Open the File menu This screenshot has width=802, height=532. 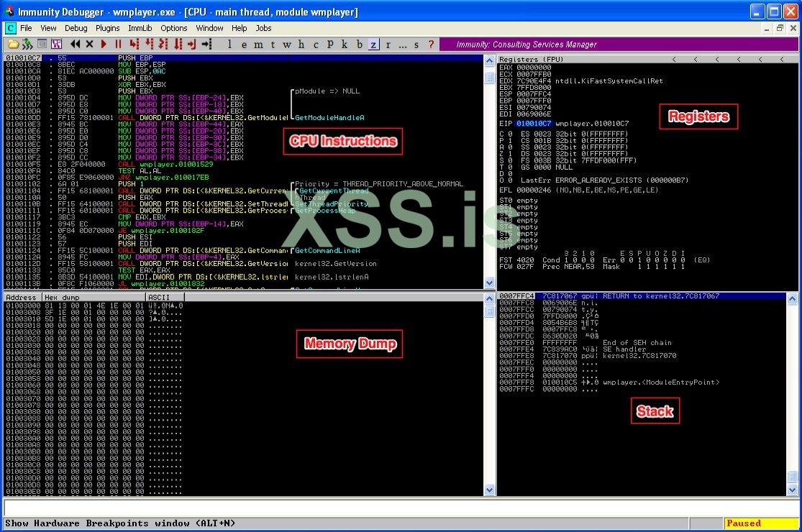[26, 28]
